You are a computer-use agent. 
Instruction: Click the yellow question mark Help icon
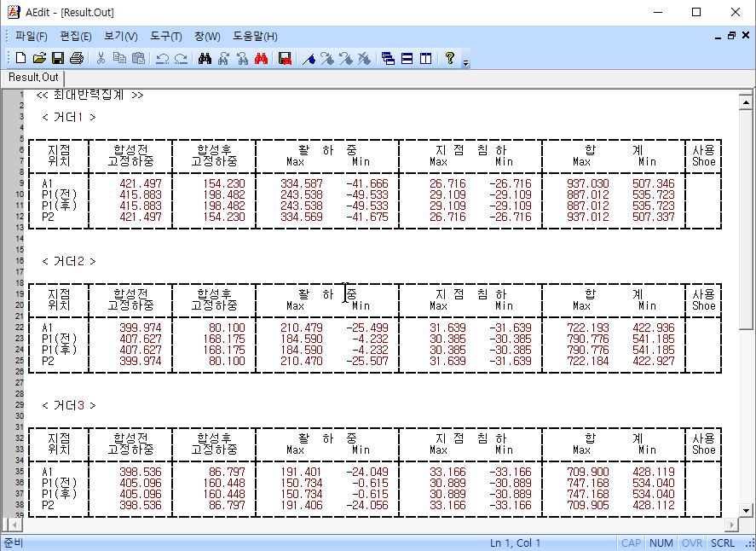(450, 58)
